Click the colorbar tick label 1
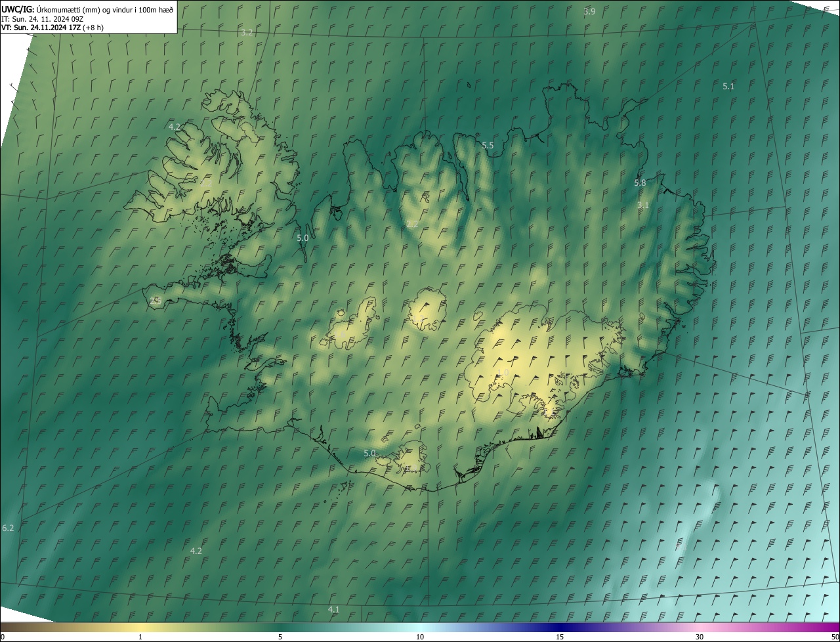This screenshot has width=840, height=642. 140,637
